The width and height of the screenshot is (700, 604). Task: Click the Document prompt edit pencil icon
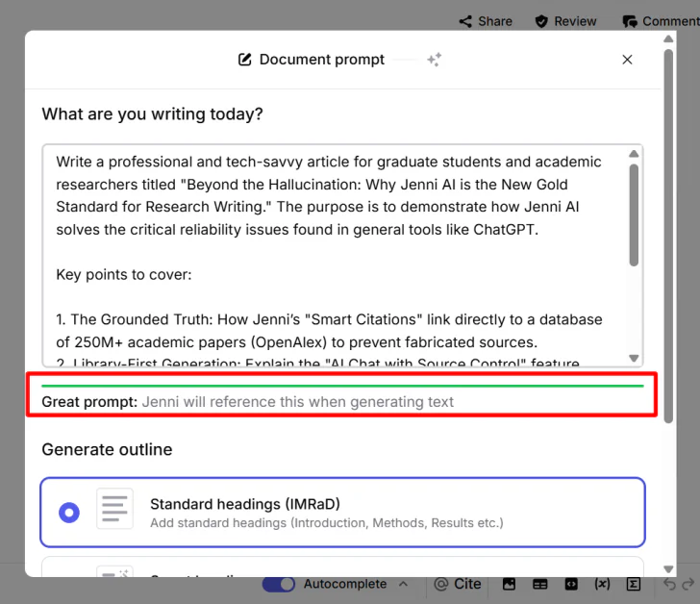(x=244, y=60)
